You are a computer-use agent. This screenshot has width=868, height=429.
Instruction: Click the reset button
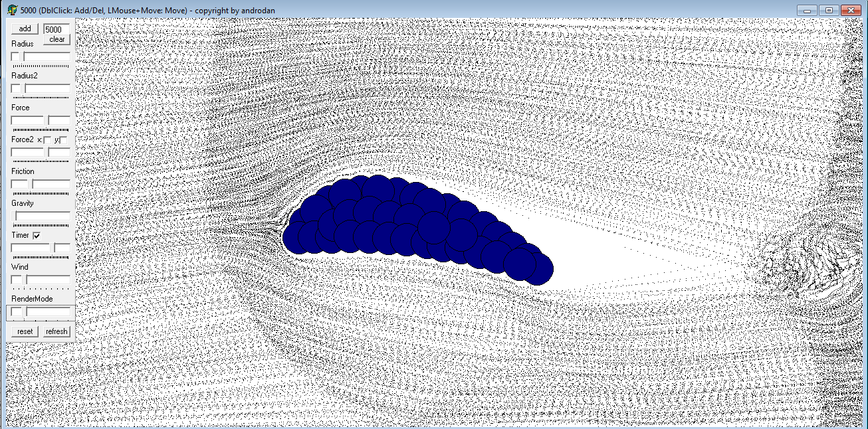click(x=25, y=331)
